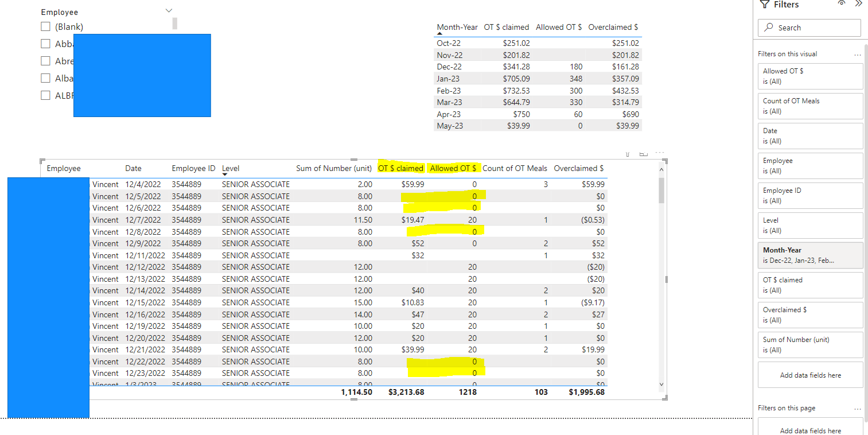Click the $3,213.68 total OT claimed value
The width and height of the screenshot is (868, 435).
[x=406, y=392]
